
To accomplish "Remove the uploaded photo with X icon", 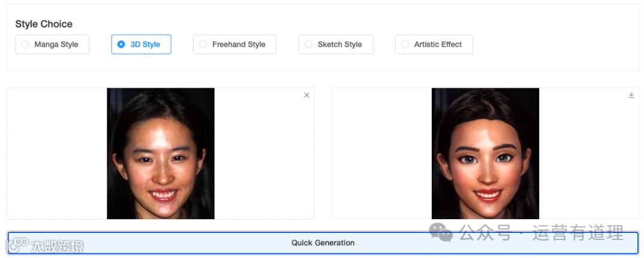I will [306, 96].
